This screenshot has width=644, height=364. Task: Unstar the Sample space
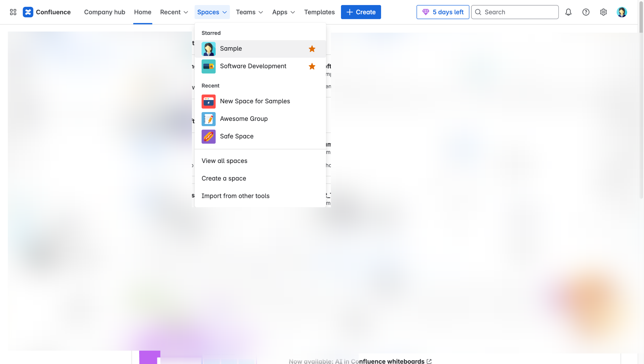click(312, 49)
